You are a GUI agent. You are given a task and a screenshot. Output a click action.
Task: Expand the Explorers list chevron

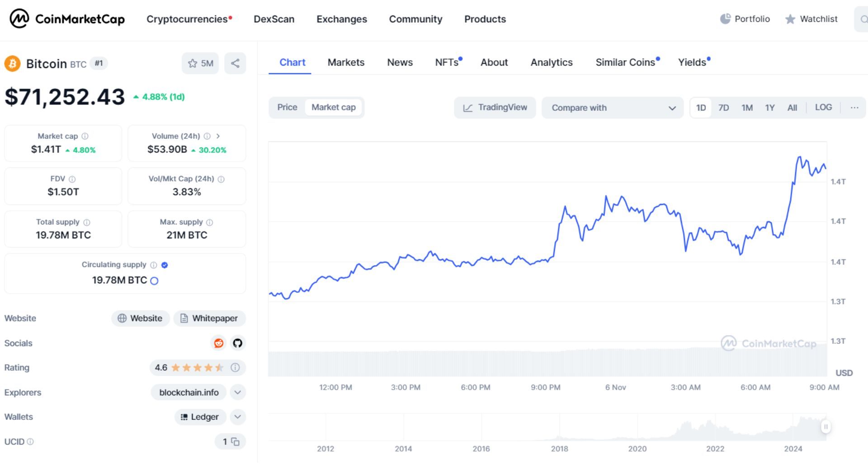point(237,392)
